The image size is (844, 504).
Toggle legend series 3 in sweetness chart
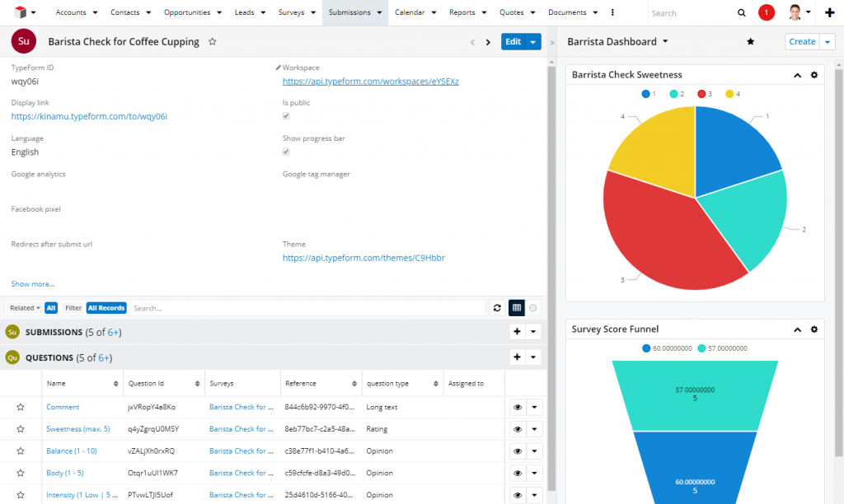(x=705, y=94)
